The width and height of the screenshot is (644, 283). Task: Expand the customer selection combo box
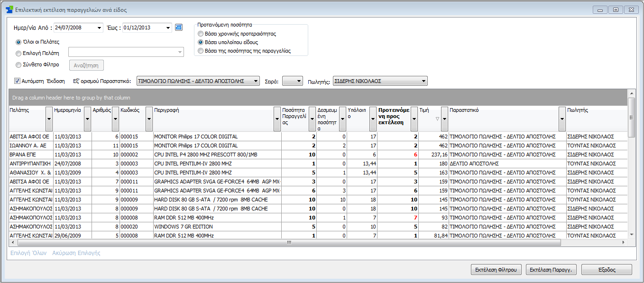tap(180, 52)
